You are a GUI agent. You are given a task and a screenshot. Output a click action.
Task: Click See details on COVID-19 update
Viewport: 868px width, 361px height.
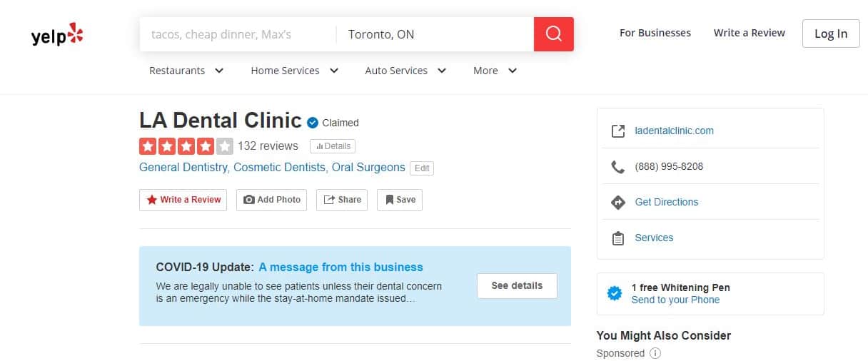pyautogui.click(x=517, y=285)
